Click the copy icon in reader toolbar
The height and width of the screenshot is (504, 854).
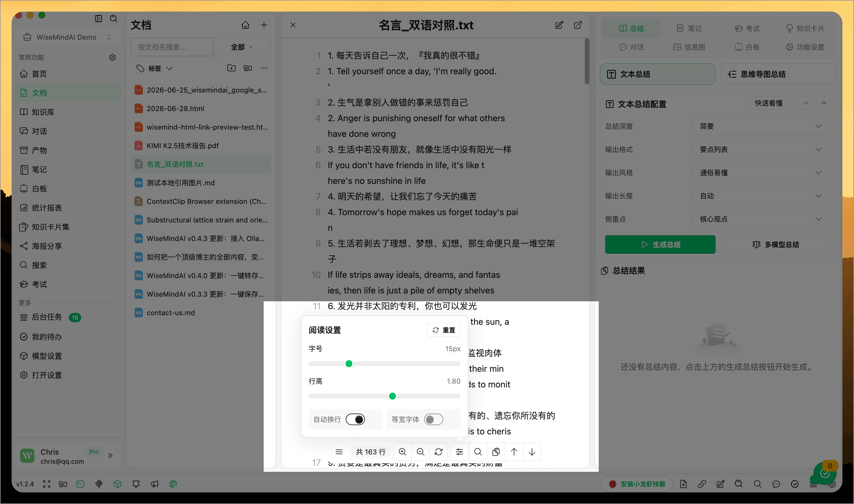[496, 452]
